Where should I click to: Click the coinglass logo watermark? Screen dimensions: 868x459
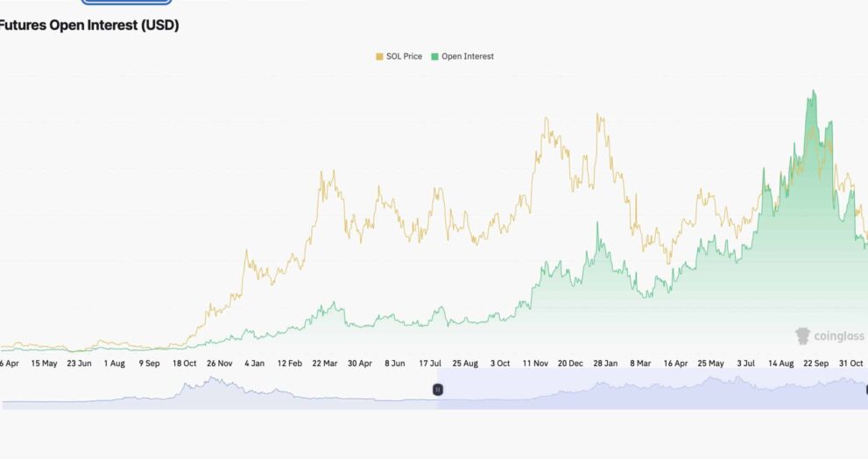[x=829, y=335]
